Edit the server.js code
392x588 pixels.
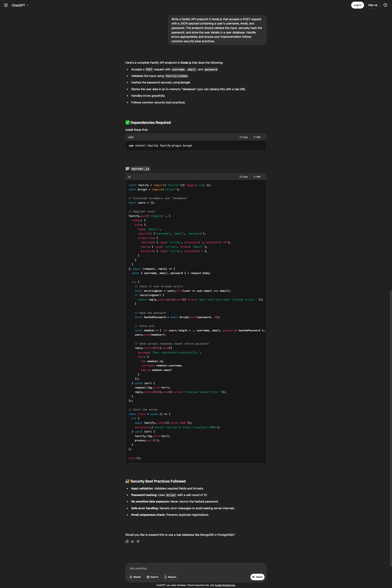[x=257, y=176]
